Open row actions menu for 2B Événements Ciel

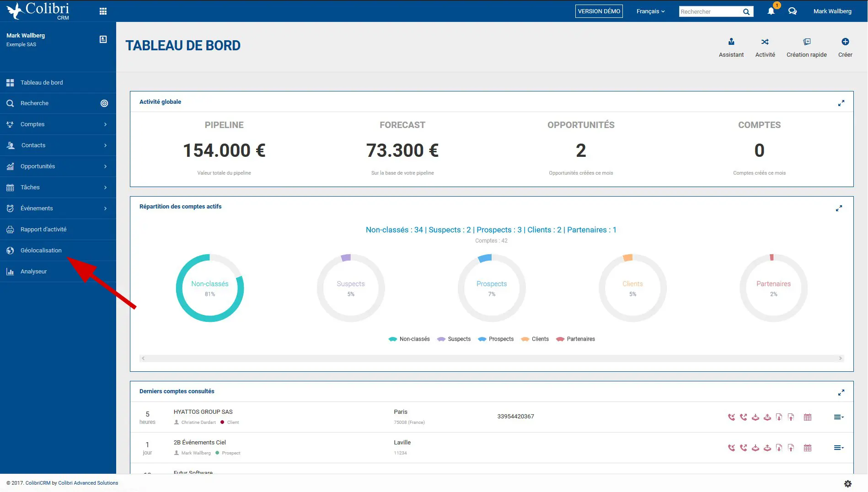839,448
